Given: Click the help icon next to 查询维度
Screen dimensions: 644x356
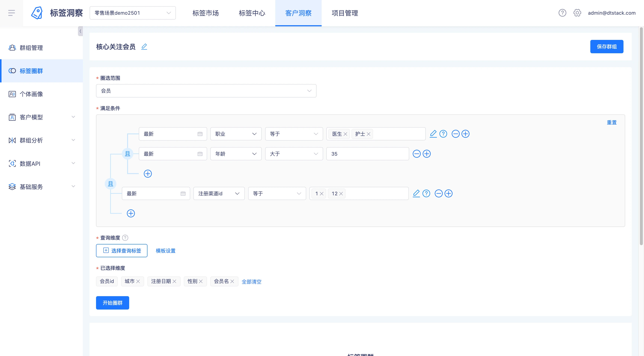Looking at the screenshot, I should [x=125, y=238].
